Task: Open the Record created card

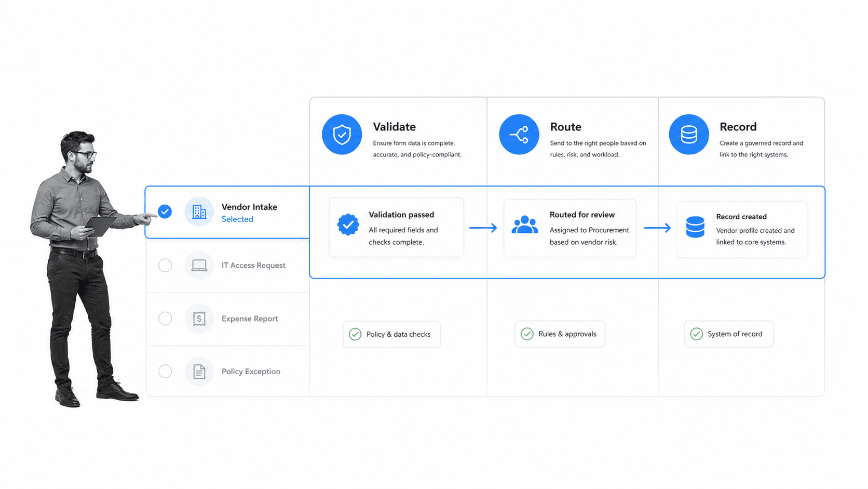Action: [x=742, y=229]
